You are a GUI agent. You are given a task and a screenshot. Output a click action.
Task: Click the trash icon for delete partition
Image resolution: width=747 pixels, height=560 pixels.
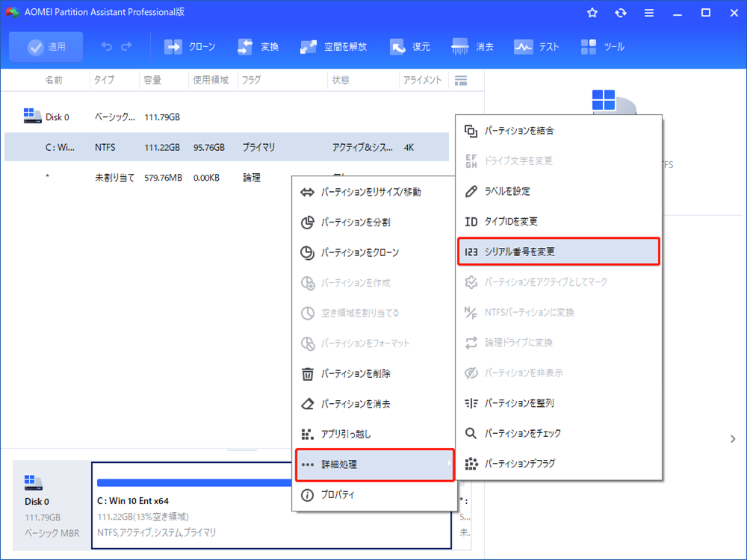point(307,374)
